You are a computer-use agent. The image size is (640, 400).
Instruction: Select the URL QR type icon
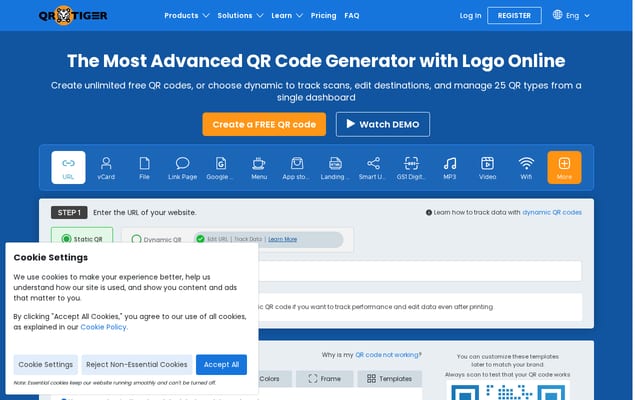(x=69, y=167)
